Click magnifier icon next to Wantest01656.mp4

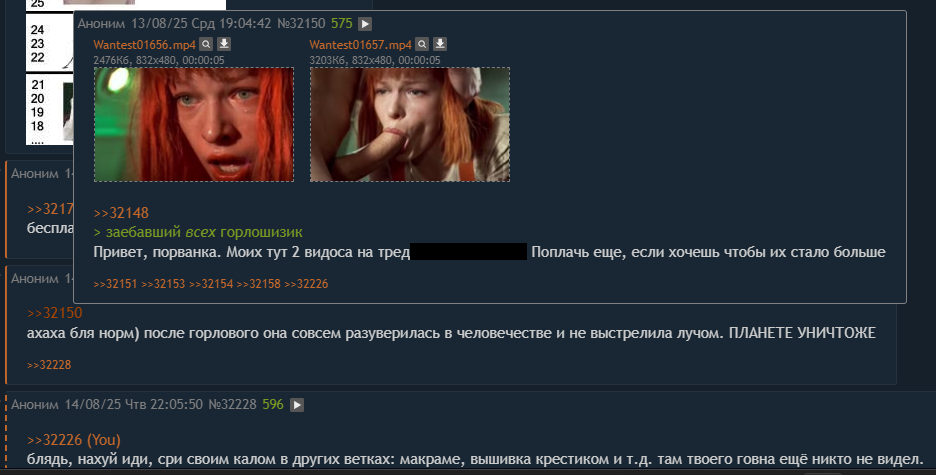click(206, 44)
